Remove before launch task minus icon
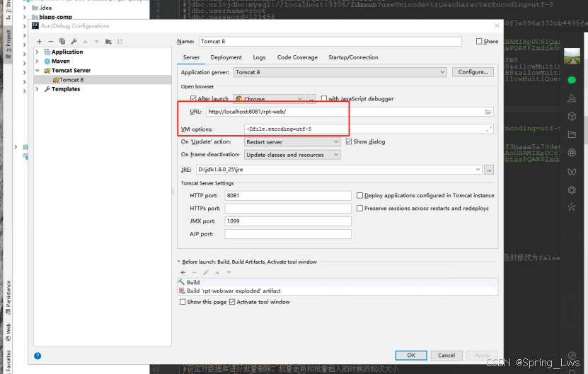The height and width of the screenshot is (374, 588). click(195, 272)
